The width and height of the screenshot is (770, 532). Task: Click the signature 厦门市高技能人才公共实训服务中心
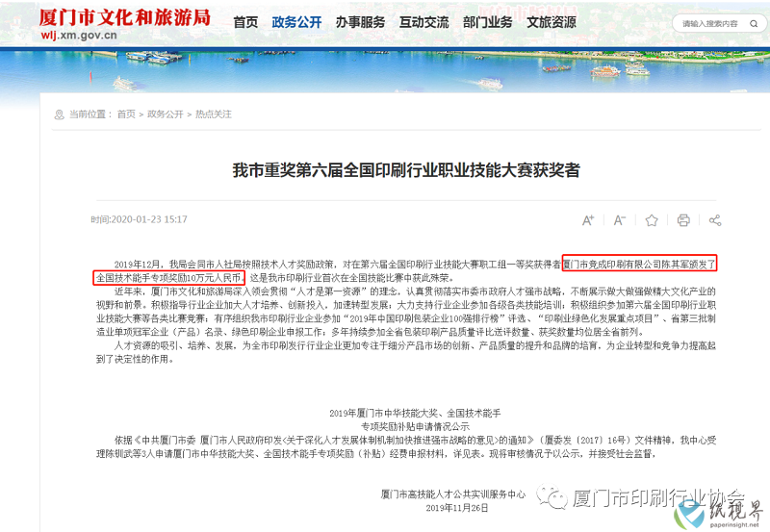click(x=452, y=494)
